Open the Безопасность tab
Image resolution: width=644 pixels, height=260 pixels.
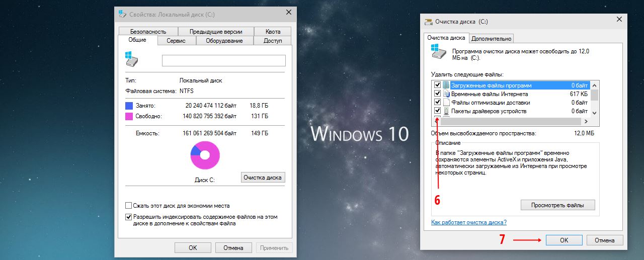click(147, 31)
